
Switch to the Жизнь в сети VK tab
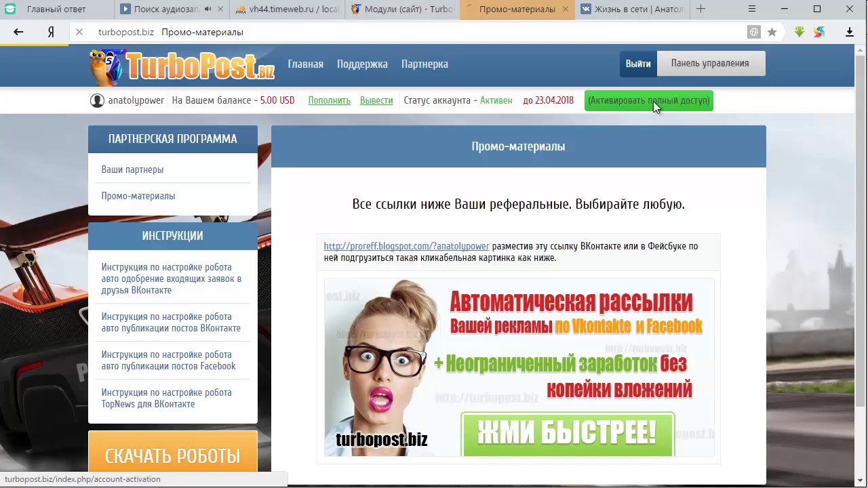[632, 9]
